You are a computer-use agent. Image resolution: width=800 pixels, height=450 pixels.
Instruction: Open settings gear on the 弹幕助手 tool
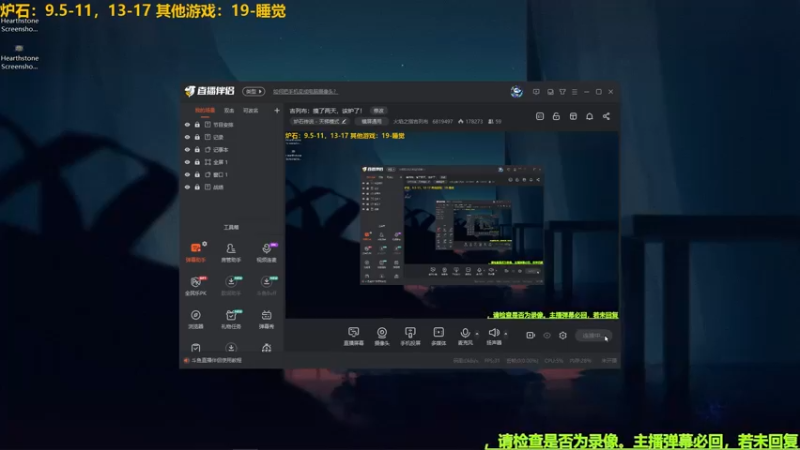pos(205,244)
